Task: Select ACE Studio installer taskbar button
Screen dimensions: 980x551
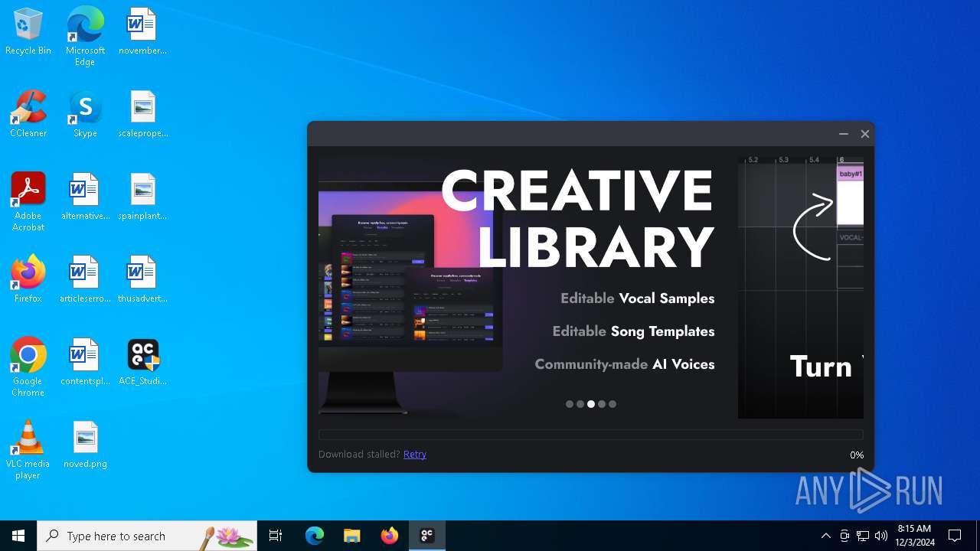Action: click(427, 536)
